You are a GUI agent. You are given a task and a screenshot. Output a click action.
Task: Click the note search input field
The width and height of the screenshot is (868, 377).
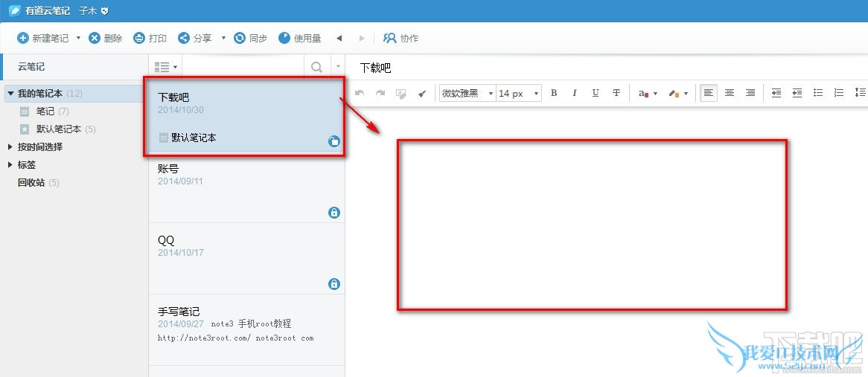coord(243,67)
